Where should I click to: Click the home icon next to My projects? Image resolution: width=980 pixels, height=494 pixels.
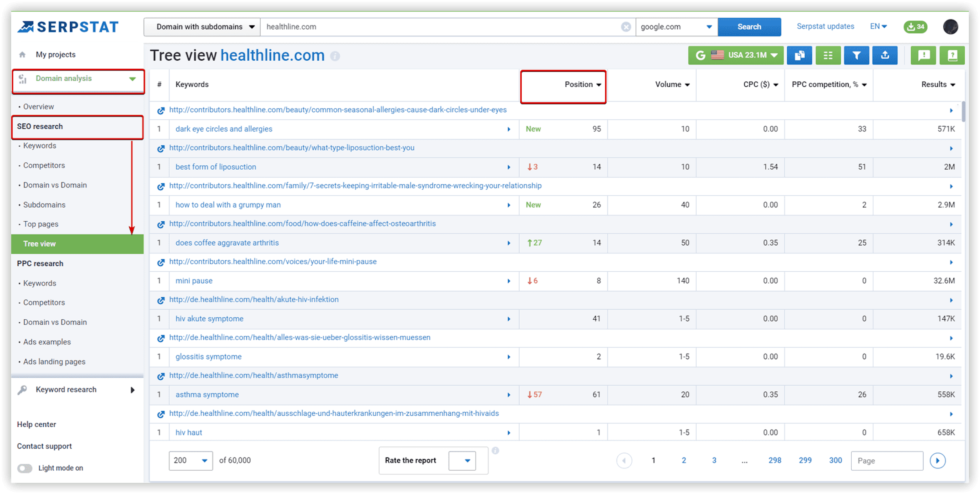(22, 55)
